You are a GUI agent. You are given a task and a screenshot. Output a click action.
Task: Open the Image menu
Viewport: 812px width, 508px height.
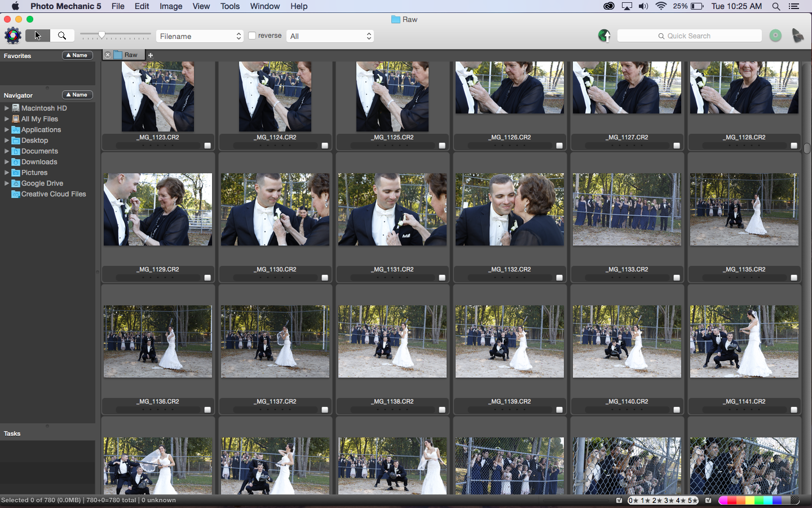click(171, 6)
